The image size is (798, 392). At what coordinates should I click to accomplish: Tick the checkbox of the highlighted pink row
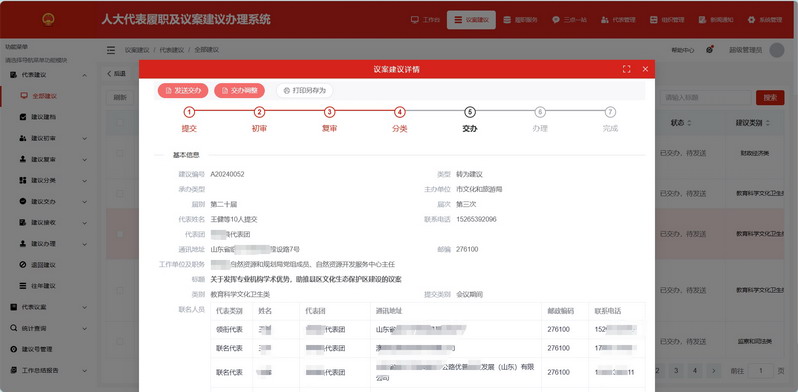click(x=120, y=234)
